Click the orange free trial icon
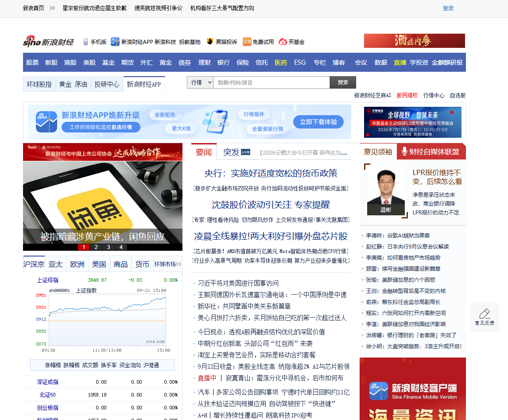The image size is (508, 420). [247, 42]
